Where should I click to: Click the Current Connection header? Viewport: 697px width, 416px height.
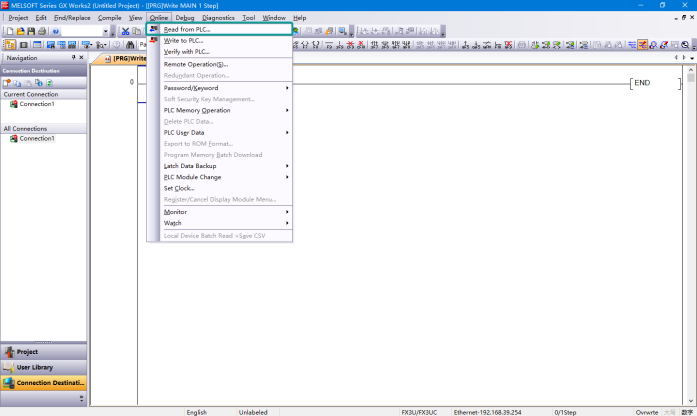point(44,94)
